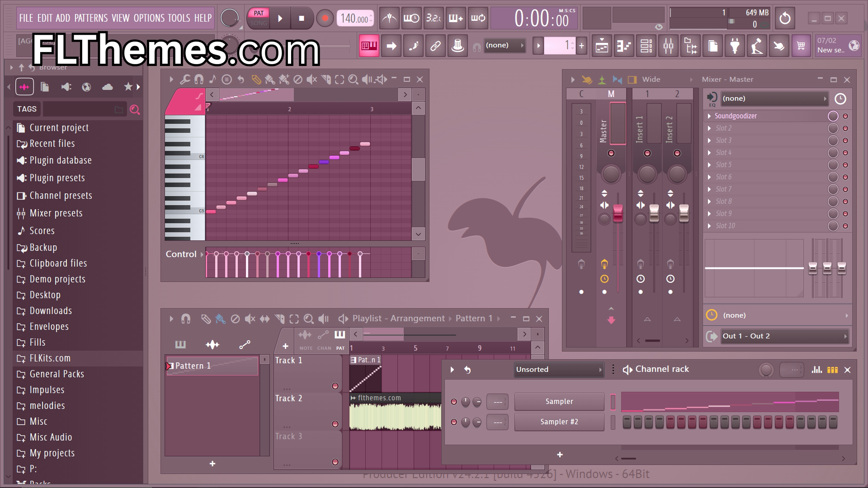Open the Mixer view icon
This screenshot has width=868, height=488.
[669, 46]
